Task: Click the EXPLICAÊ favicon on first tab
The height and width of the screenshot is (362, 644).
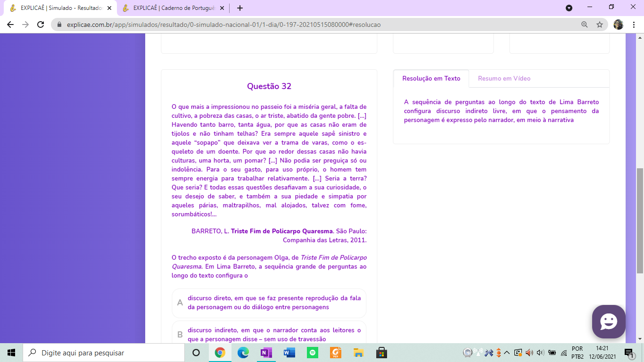Action: click(x=13, y=8)
